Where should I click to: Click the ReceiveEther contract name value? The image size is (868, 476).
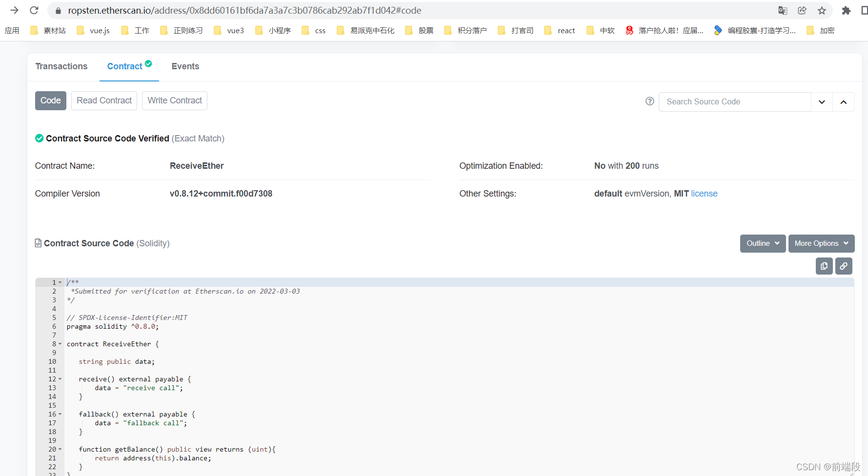[197, 166]
